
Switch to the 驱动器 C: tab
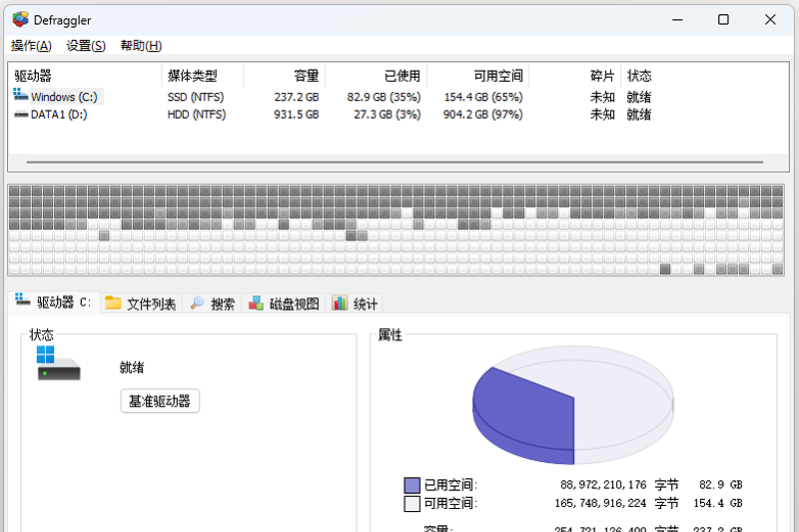click(54, 302)
